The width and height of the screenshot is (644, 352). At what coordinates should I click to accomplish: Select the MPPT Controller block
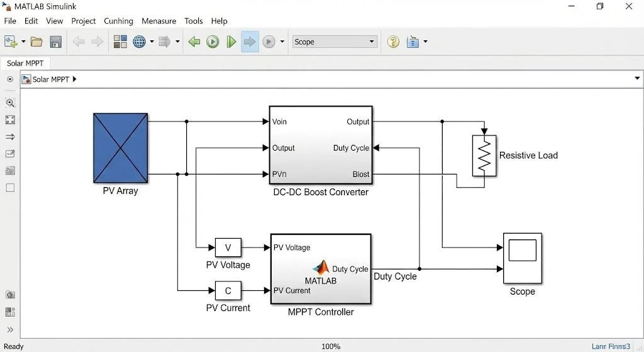pyautogui.click(x=321, y=269)
